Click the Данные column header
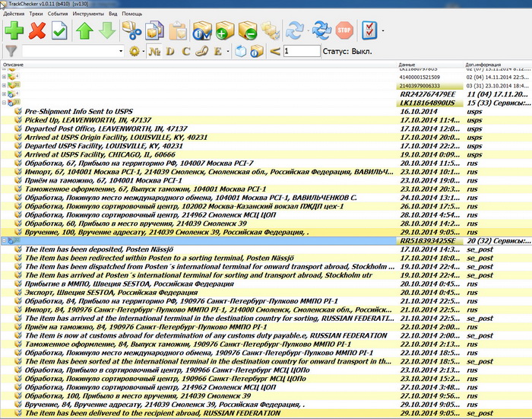 (408, 65)
